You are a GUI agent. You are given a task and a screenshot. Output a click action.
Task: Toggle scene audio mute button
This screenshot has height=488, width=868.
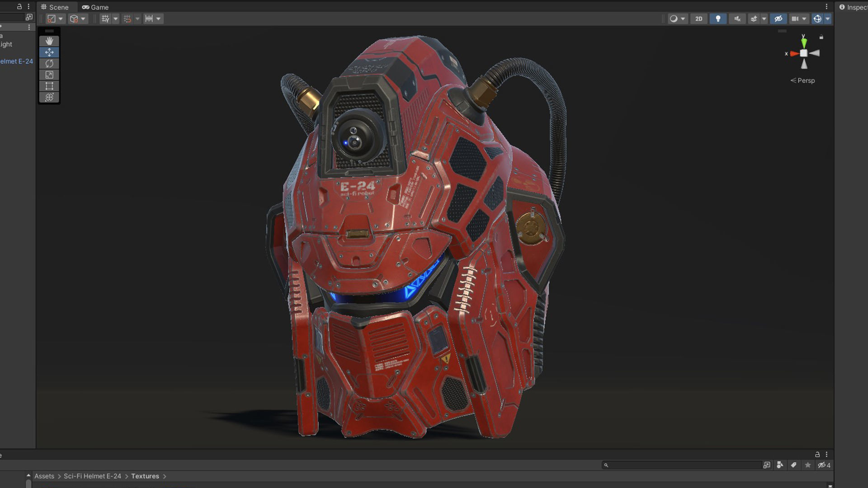(737, 19)
